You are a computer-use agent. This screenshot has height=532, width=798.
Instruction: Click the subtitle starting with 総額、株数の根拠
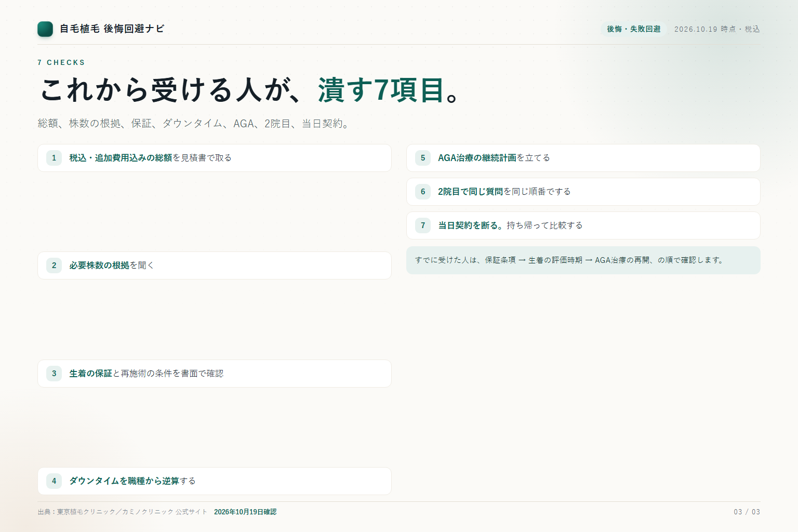click(193, 124)
